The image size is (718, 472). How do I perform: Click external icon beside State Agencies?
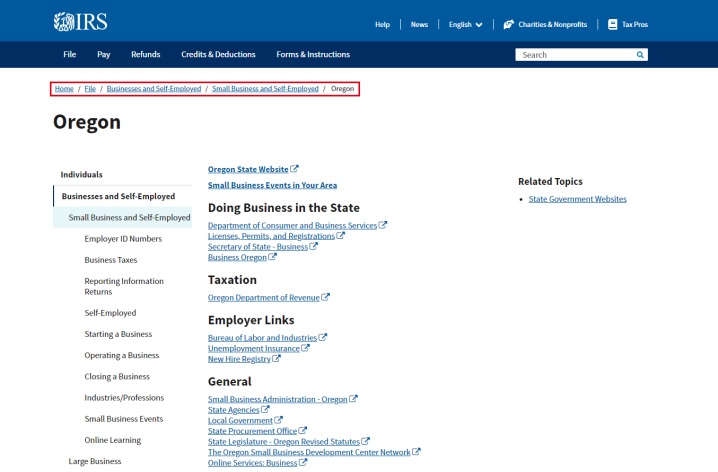[x=265, y=409]
